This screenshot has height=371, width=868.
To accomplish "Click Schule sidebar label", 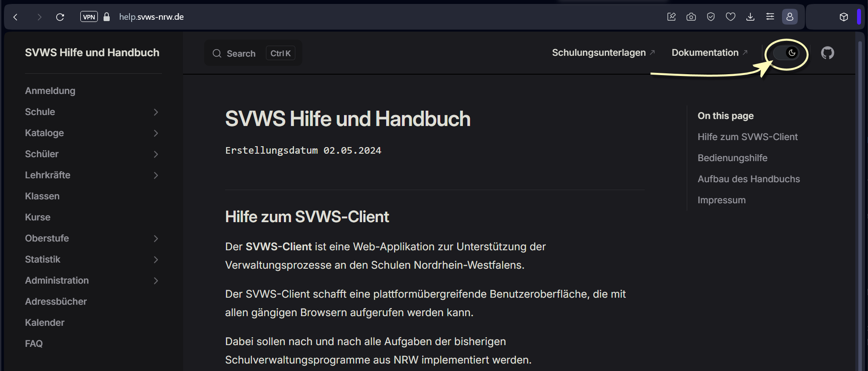I will click(x=40, y=112).
